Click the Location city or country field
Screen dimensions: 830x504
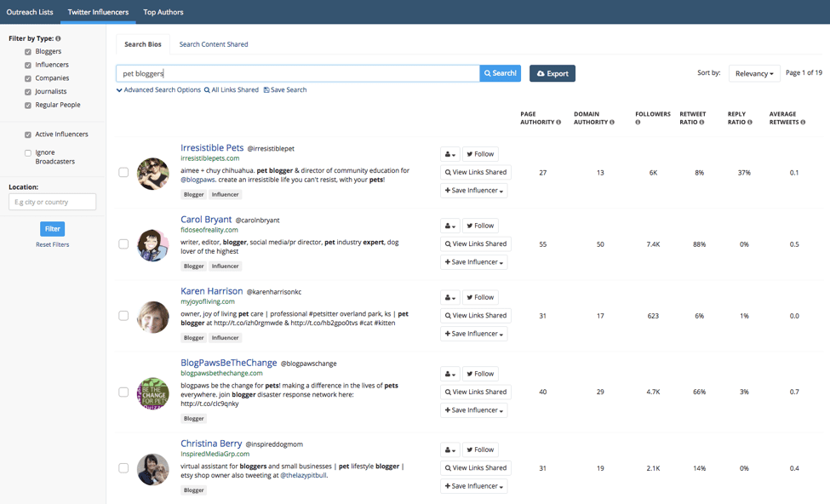52,203
